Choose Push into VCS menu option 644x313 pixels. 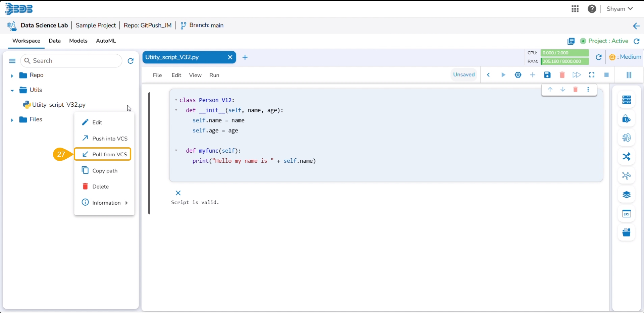coord(105,139)
